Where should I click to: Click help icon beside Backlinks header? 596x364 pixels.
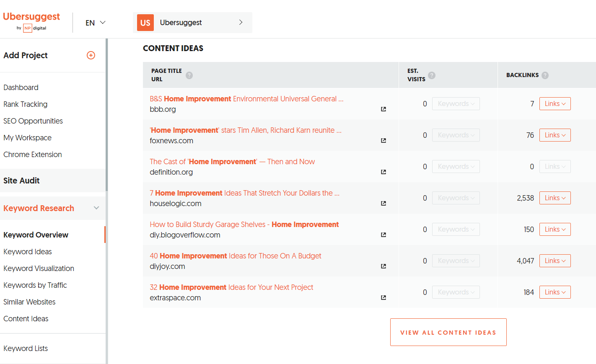click(545, 75)
